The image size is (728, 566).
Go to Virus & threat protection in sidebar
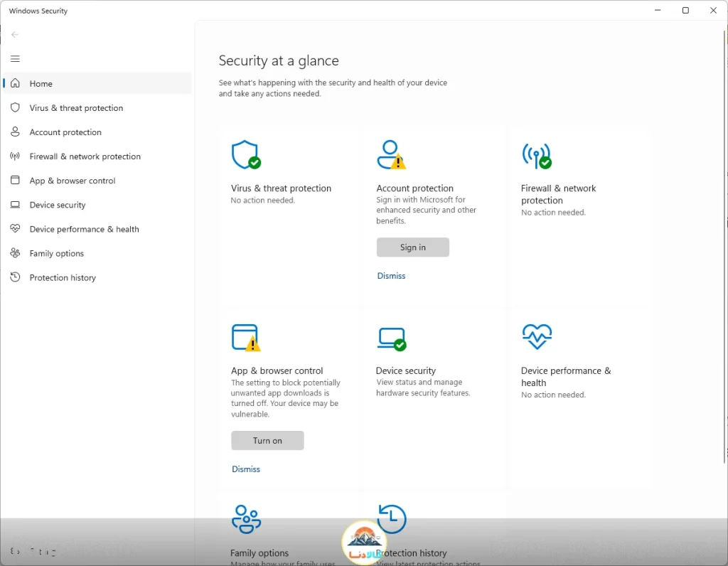tap(97, 107)
